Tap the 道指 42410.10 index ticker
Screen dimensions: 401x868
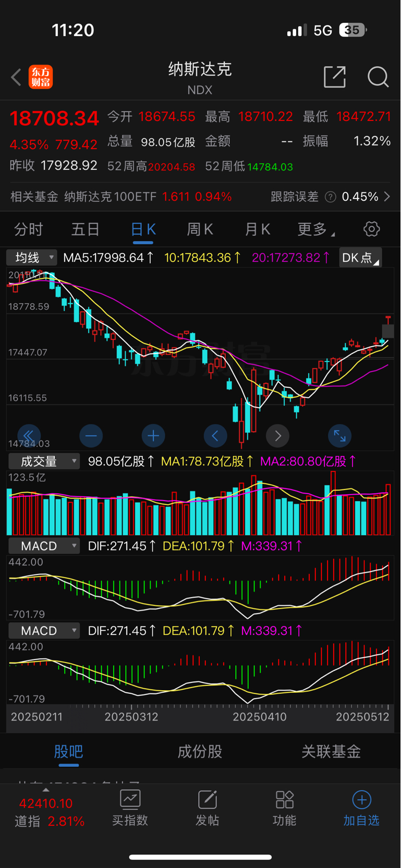(x=49, y=812)
